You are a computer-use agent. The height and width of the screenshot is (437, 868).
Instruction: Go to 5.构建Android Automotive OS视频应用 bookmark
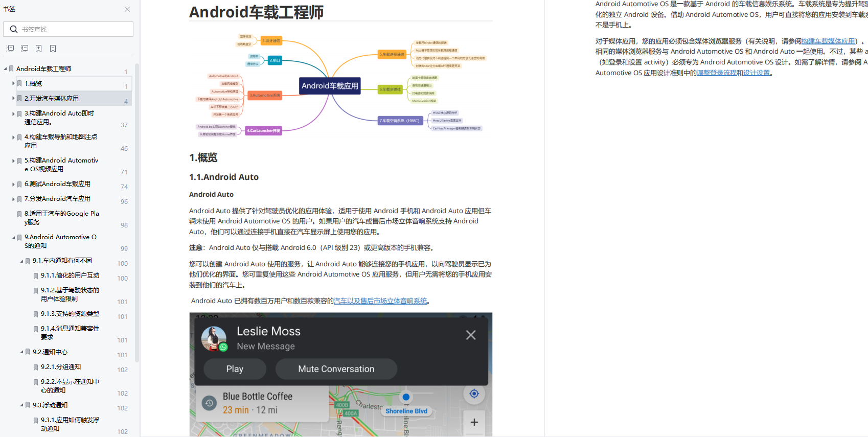[61, 165]
